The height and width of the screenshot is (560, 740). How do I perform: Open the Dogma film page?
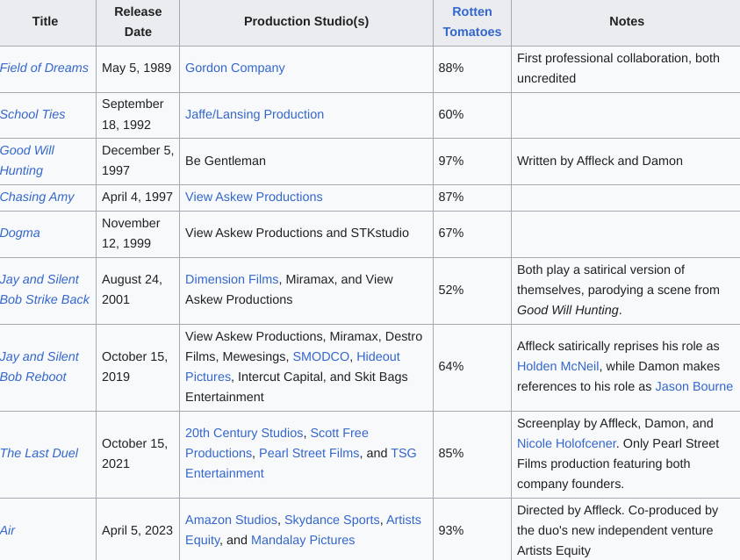click(20, 233)
